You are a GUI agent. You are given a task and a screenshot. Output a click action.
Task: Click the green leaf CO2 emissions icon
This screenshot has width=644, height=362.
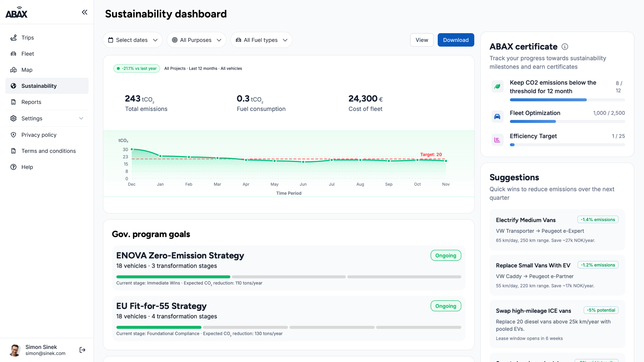[x=497, y=86]
